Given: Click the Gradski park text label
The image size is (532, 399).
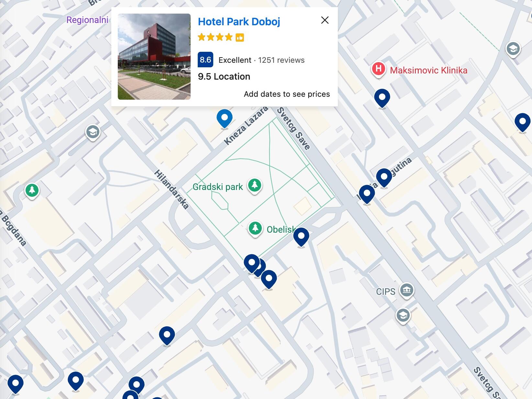Looking at the screenshot, I should (218, 187).
